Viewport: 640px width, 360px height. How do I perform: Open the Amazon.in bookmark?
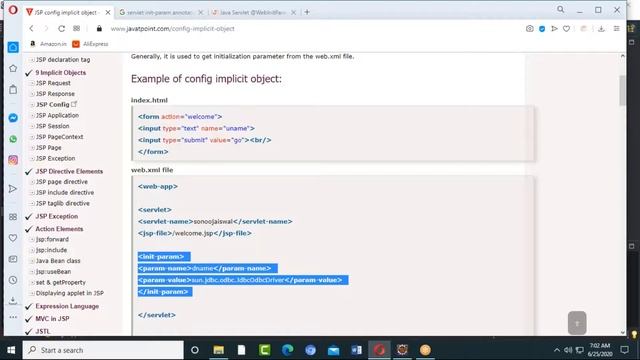48,44
